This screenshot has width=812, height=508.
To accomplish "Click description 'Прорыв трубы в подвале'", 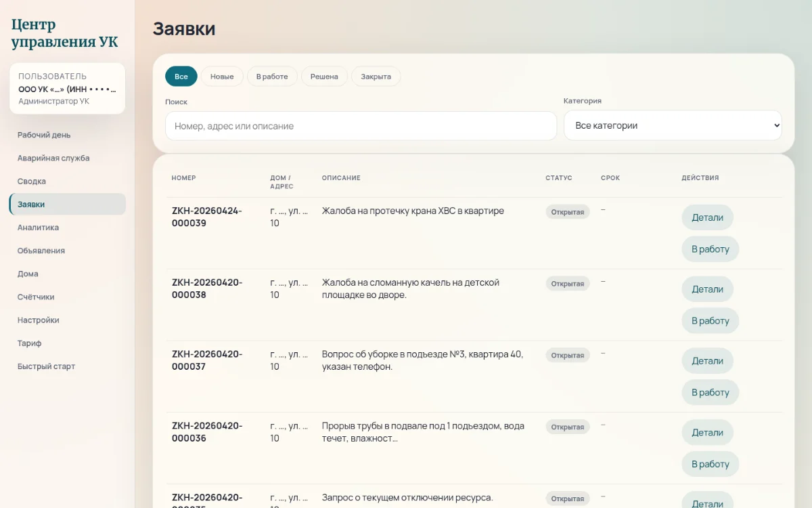I will coord(424,432).
